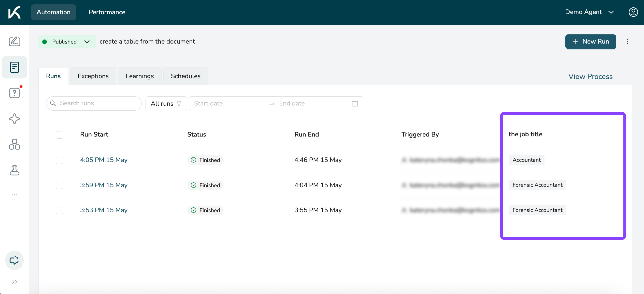
Task: Open the All runs filter dropdown
Action: [x=166, y=103]
